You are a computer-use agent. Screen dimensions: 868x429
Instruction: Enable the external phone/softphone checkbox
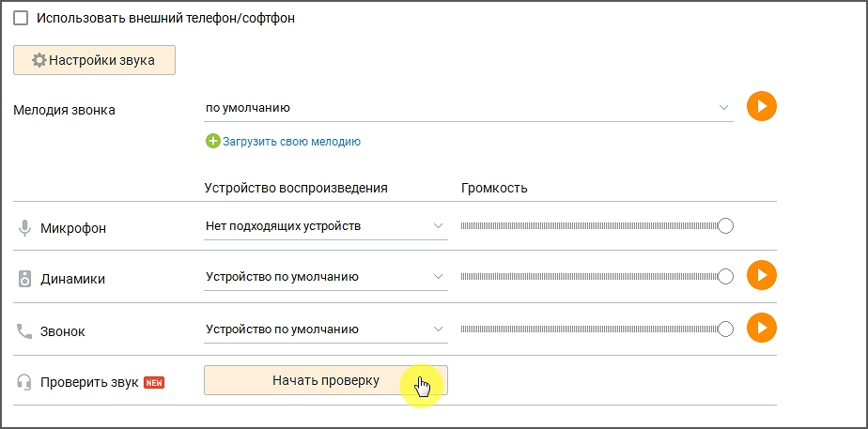point(21,18)
